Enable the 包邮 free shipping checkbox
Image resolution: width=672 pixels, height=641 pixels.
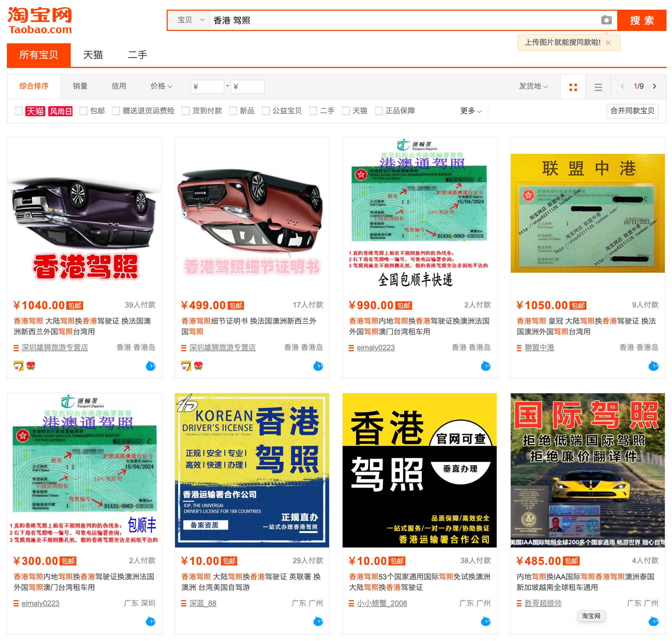tap(83, 111)
